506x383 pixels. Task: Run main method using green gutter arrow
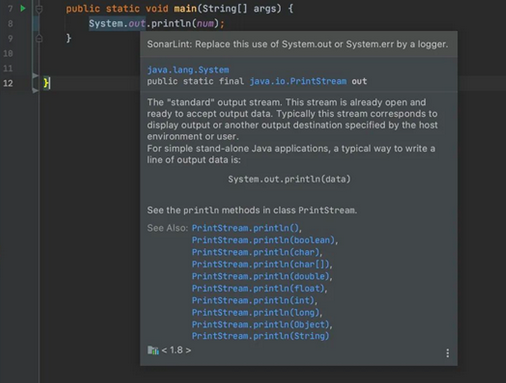pos(23,8)
